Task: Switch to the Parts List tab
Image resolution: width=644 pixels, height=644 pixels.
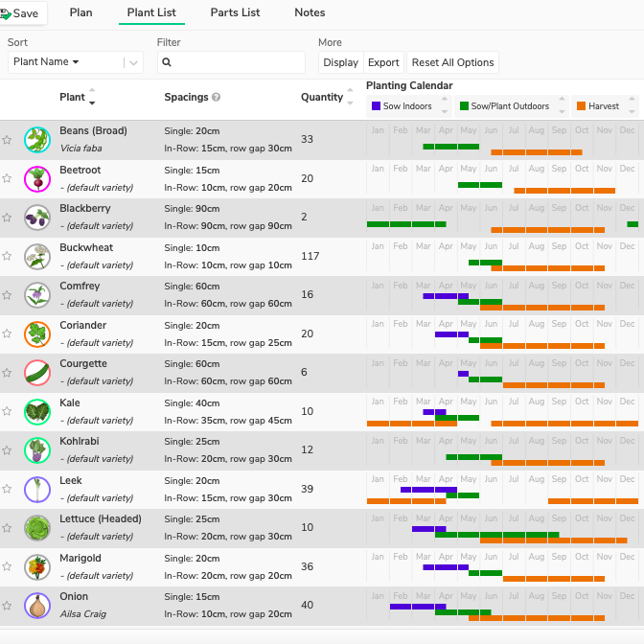Action: coord(235,12)
